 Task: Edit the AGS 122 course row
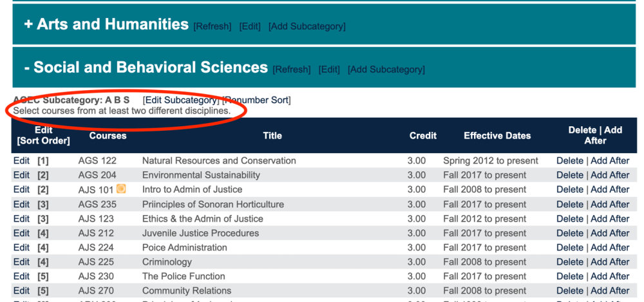21,160
